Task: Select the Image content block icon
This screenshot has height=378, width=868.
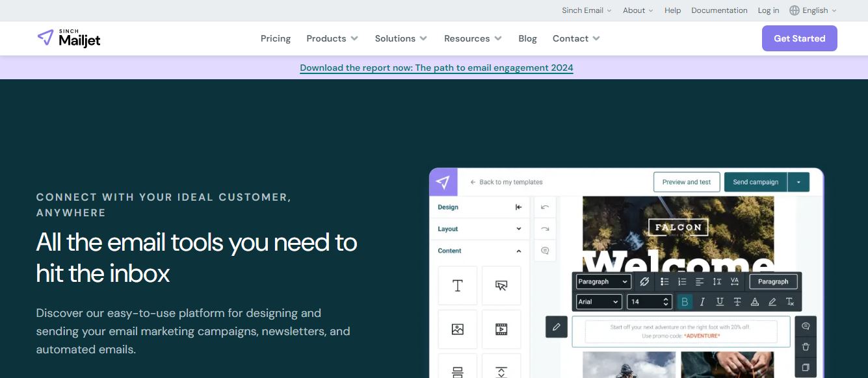Action: click(458, 329)
